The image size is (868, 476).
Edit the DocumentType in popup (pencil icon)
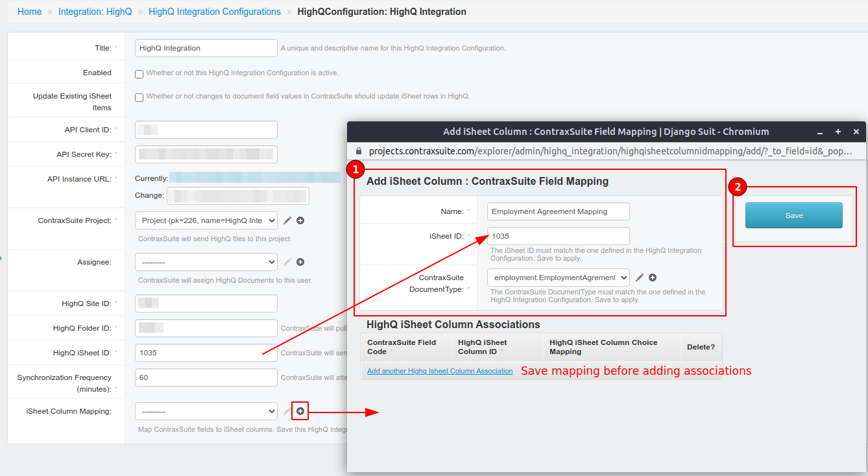point(640,278)
